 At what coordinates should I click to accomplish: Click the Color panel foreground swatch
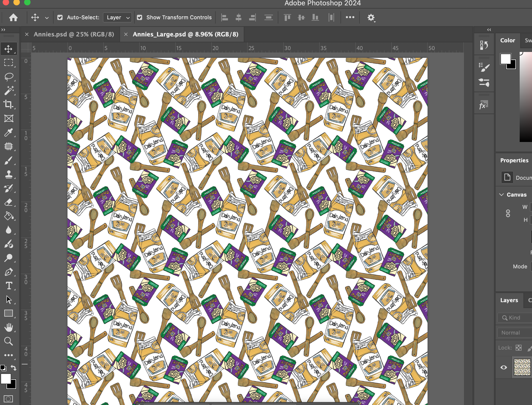click(505, 59)
